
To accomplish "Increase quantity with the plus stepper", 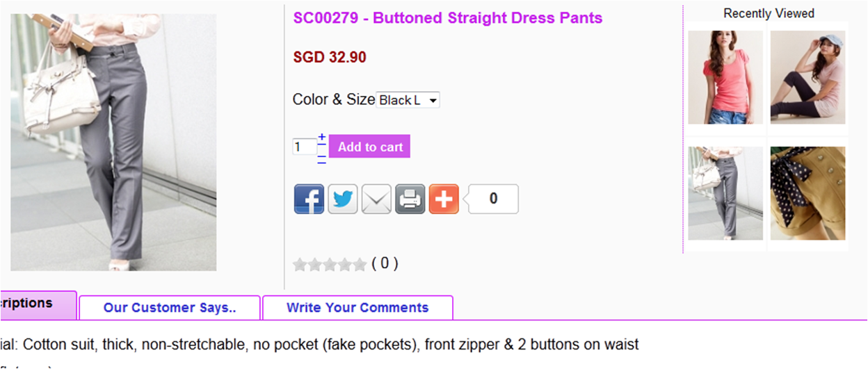I will click(x=322, y=138).
